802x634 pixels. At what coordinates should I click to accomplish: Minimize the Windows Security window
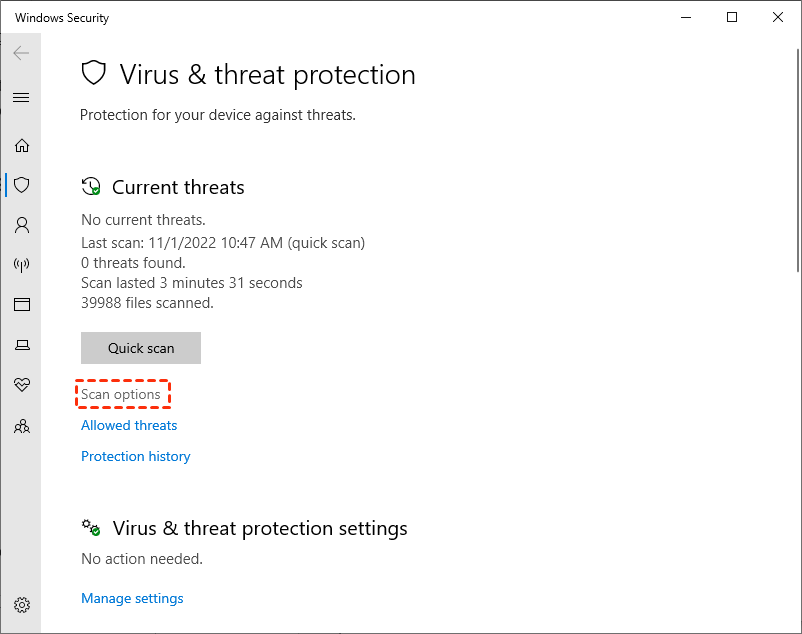tap(686, 17)
